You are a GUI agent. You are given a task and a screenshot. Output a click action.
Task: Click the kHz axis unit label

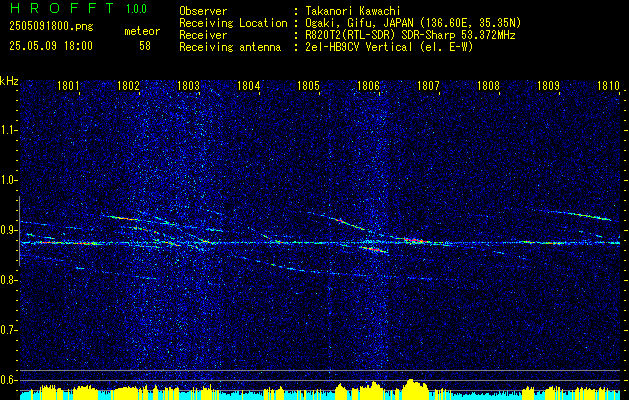[9, 81]
